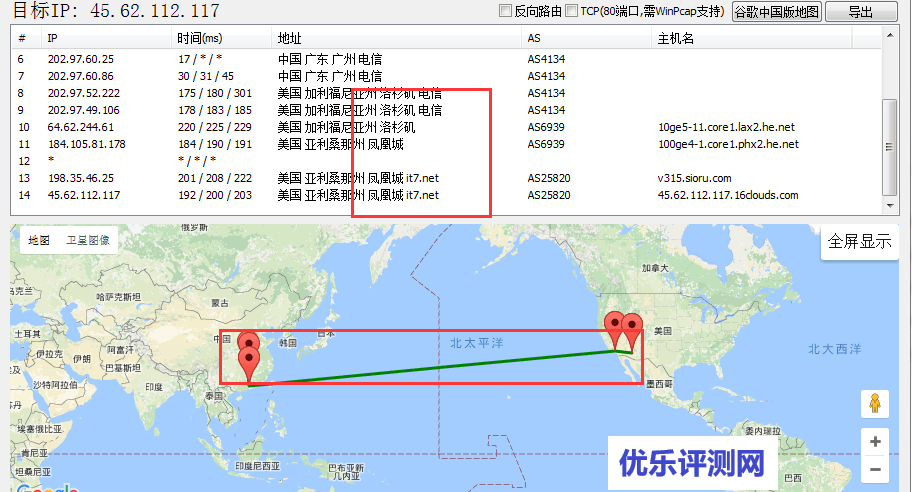Open Street View pegman icon
Image resolution: width=912 pixels, height=492 pixels.
coord(875,404)
